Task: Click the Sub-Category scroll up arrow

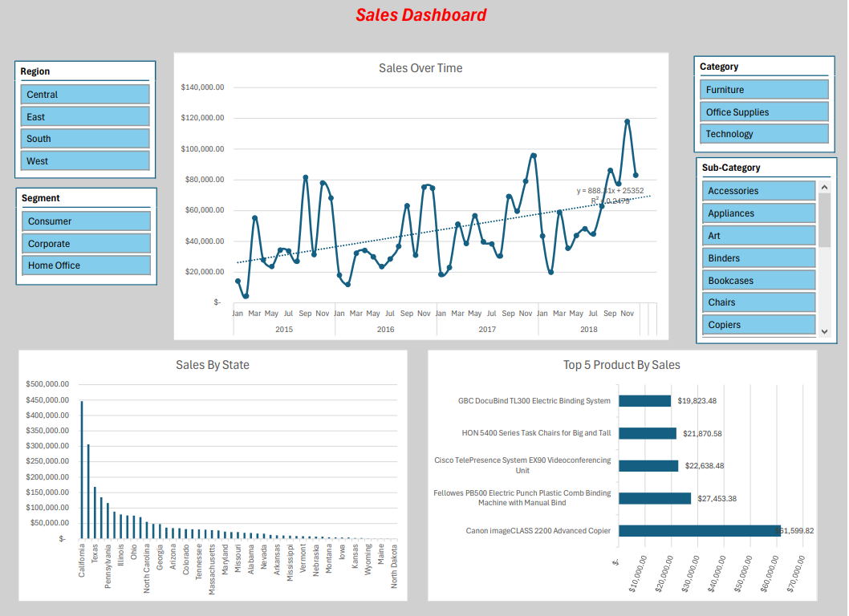Action: (x=824, y=186)
